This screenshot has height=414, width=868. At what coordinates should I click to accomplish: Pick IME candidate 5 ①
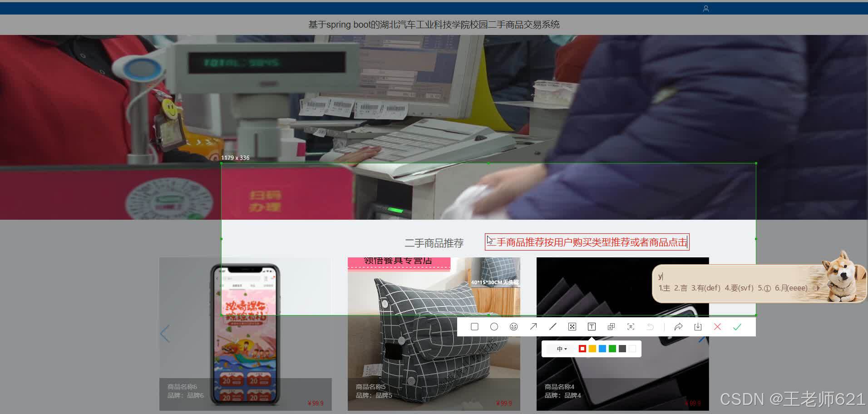[764, 288]
